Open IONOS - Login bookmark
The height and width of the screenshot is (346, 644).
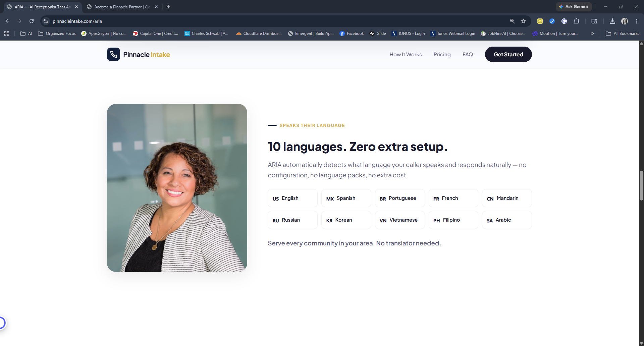point(408,34)
